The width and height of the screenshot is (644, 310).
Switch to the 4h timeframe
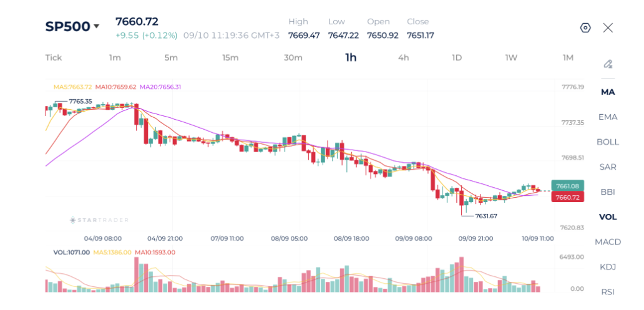(403, 57)
